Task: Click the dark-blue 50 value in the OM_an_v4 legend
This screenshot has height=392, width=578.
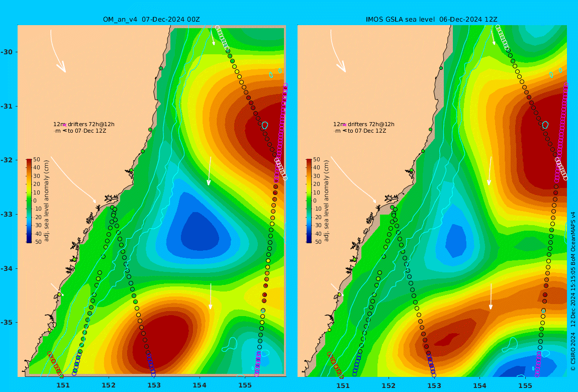Action: coord(38,242)
